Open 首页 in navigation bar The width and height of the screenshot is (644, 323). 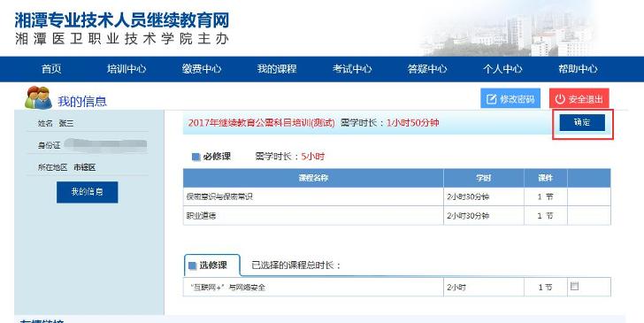click(51, 69)
